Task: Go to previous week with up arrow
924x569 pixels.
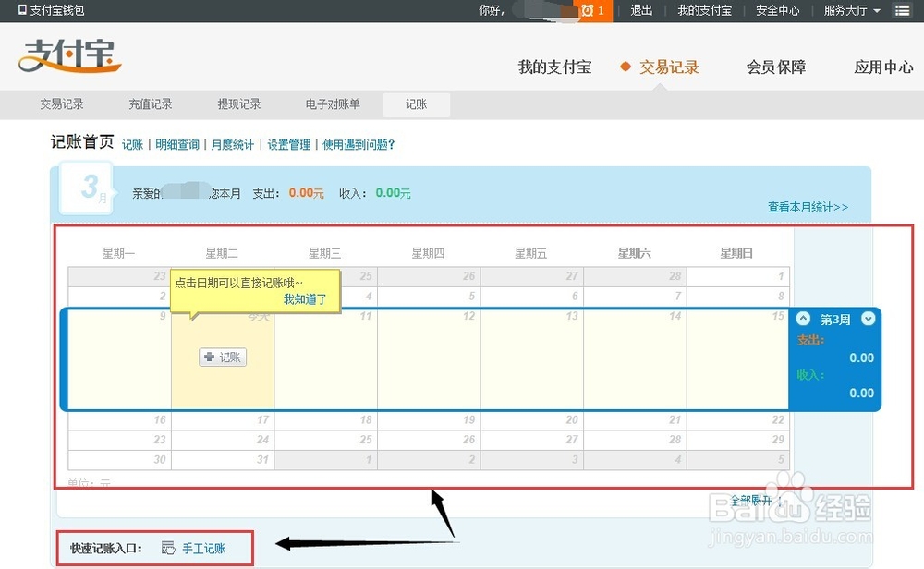Action: (x=803, y=319)
